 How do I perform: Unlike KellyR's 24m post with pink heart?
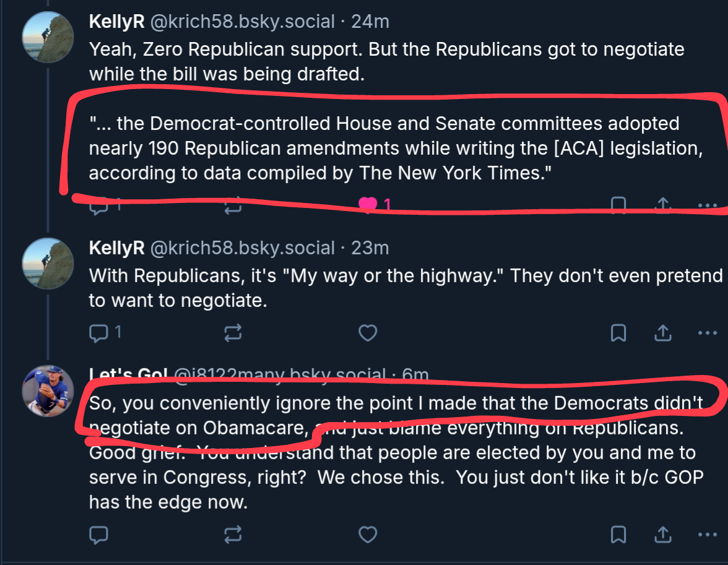(x=368, y=205)
